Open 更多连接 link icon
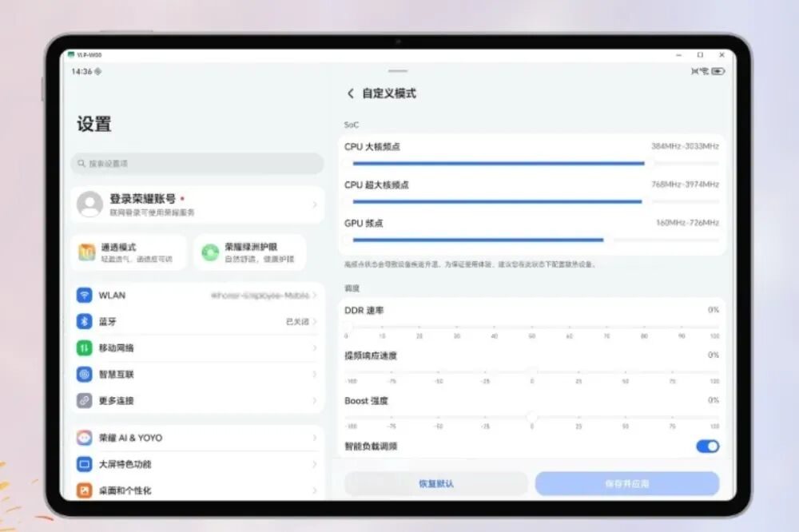This screenshot has width=799, height=532. click(84, 400)
